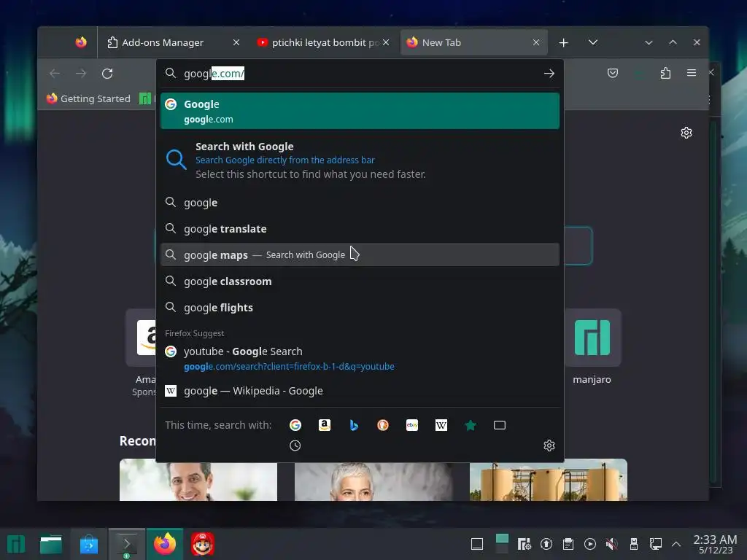The width and height of the screenshot is (747, 560).
Task: Close the ptichki letyat bombit tab
Action: (386, 42)
